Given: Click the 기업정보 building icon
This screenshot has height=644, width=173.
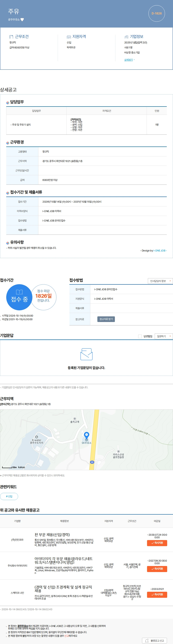Looking at the screenshot, I should [126, 37].
